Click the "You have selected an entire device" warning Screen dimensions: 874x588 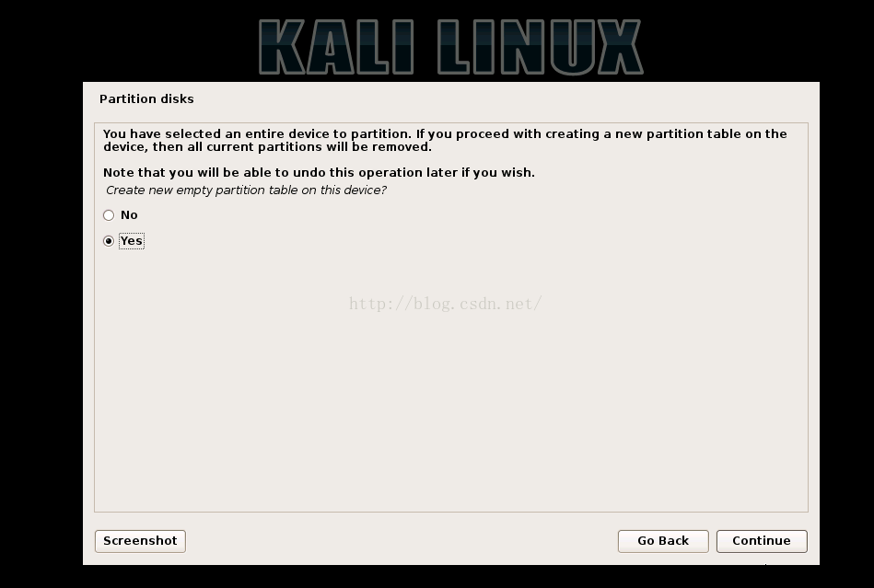(x=445, y=140)
